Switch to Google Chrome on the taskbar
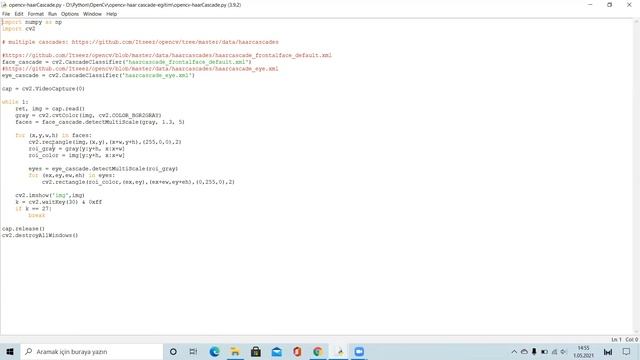Image resolution: width=640 pixels, height=360 pixels. pos(318,351)
